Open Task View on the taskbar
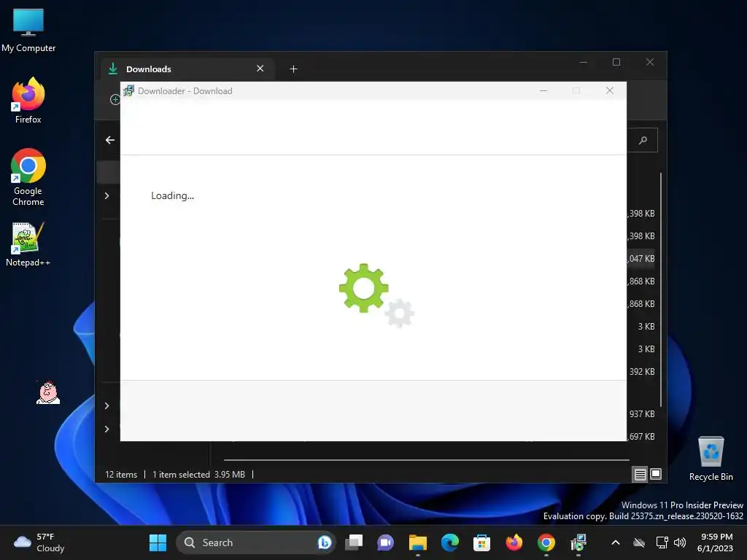The width and height of the screenshot is (747, 560). click(354, 542)
